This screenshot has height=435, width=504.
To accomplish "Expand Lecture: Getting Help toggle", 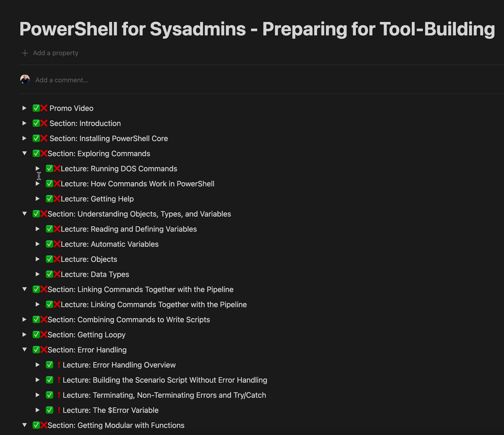I will click(37, 199).
